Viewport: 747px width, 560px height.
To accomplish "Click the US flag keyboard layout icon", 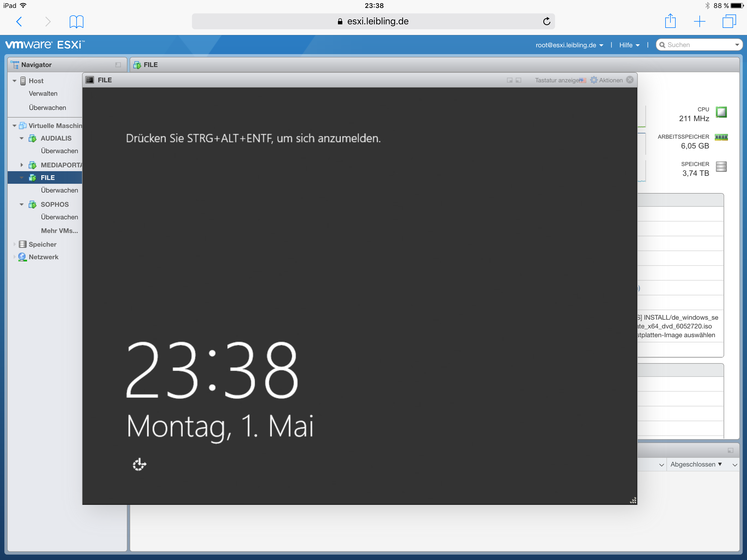I will [x=583, y=80].
